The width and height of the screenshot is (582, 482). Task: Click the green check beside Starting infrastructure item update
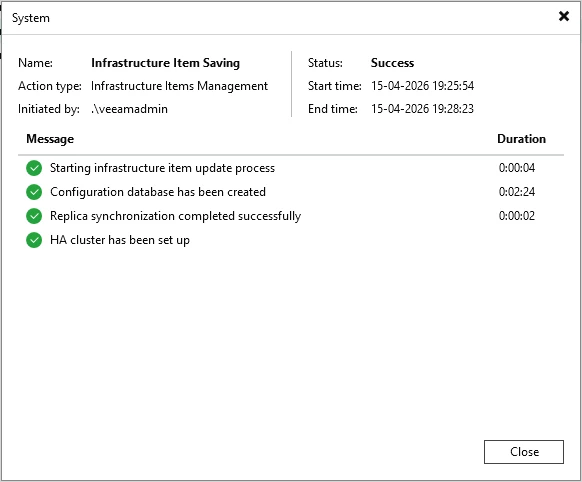pyautogui.click(x=34, y=168)
